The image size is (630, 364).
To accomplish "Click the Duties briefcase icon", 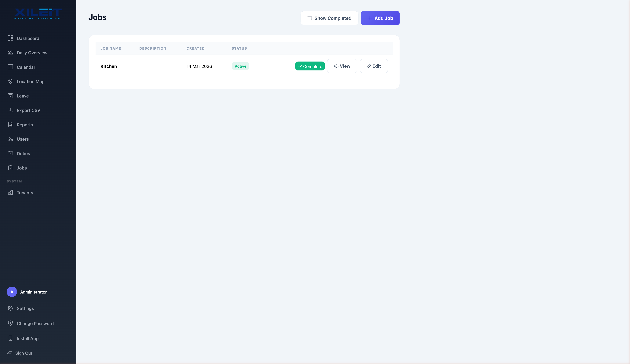I will click(x=10, y=153).
